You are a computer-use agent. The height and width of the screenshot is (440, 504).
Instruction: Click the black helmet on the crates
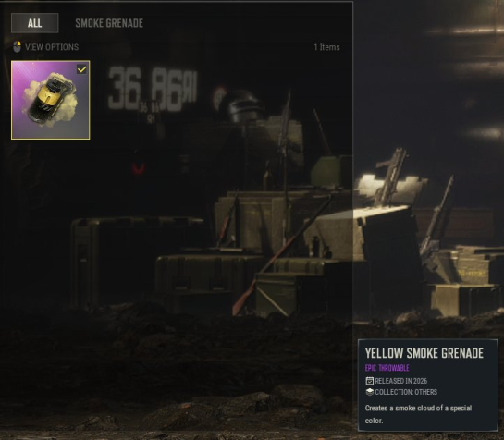click(245, 105)
